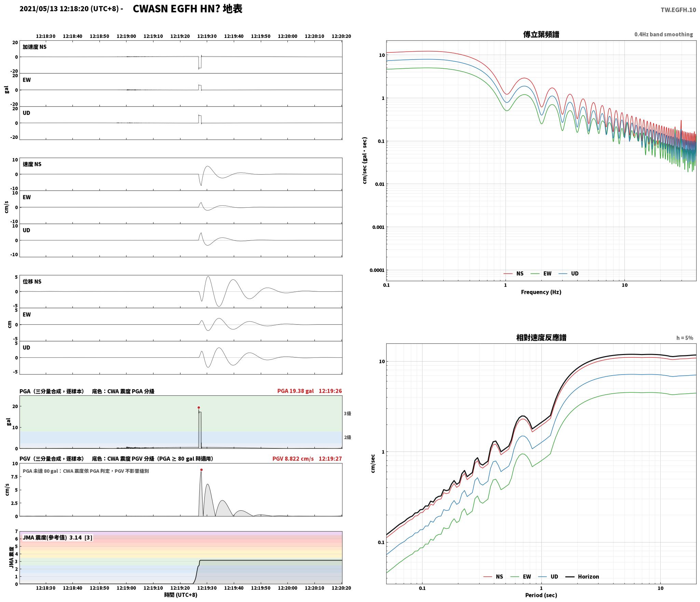The width and height of the screenshot is (700, 602).
Task: Click the 0.4Hz band smoothing note
Action: [x=663, y=34]
